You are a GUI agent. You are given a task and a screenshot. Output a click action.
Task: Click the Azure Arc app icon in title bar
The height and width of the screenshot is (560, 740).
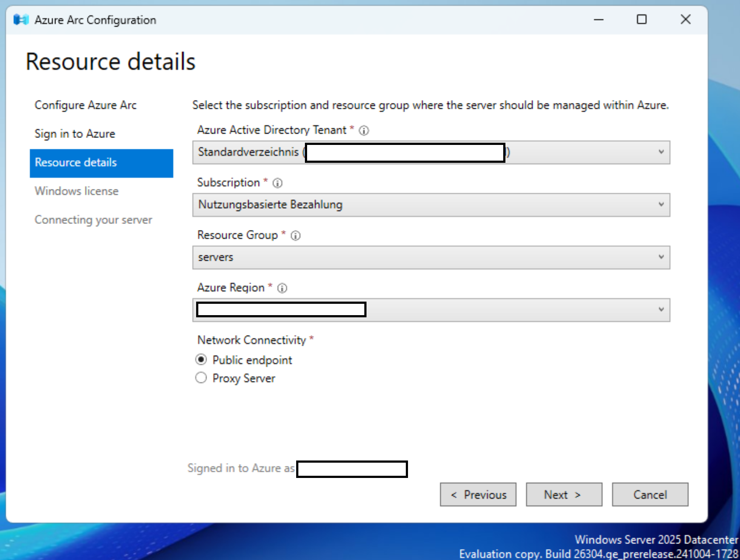tap(21, 20)
